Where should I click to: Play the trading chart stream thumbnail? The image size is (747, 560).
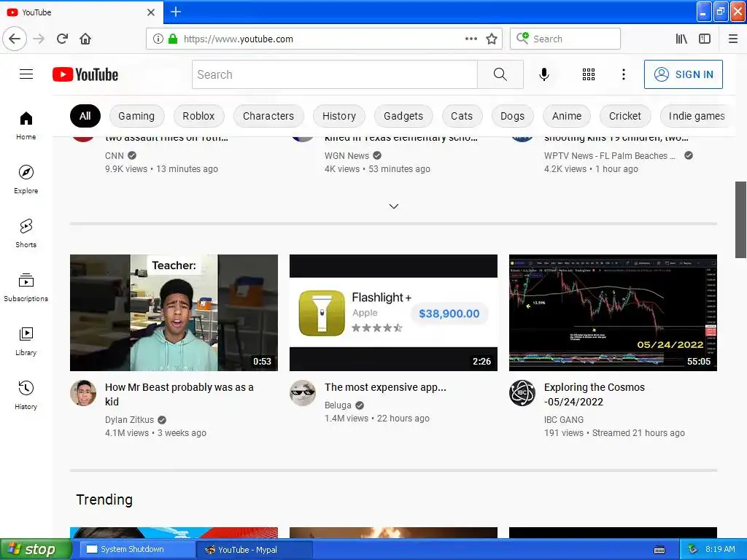[613, 312]
